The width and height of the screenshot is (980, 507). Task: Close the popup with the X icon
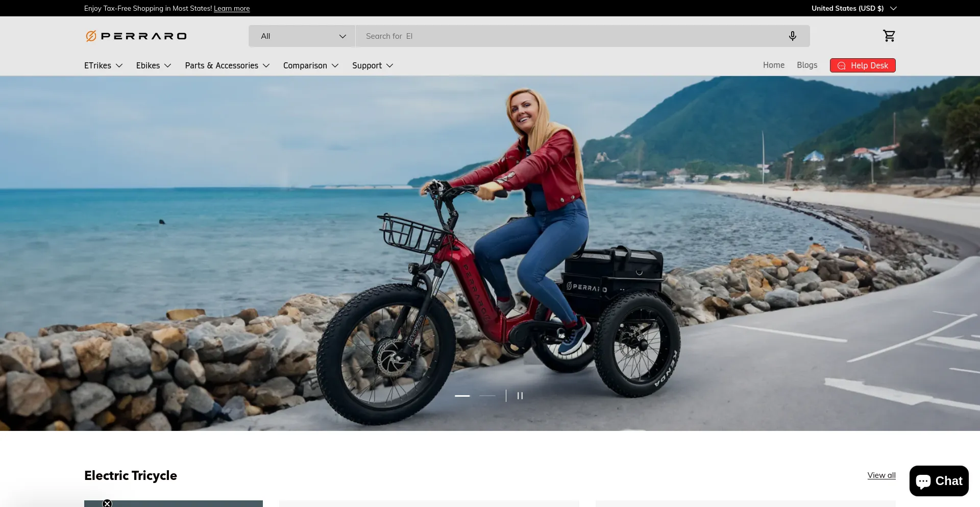107,503
